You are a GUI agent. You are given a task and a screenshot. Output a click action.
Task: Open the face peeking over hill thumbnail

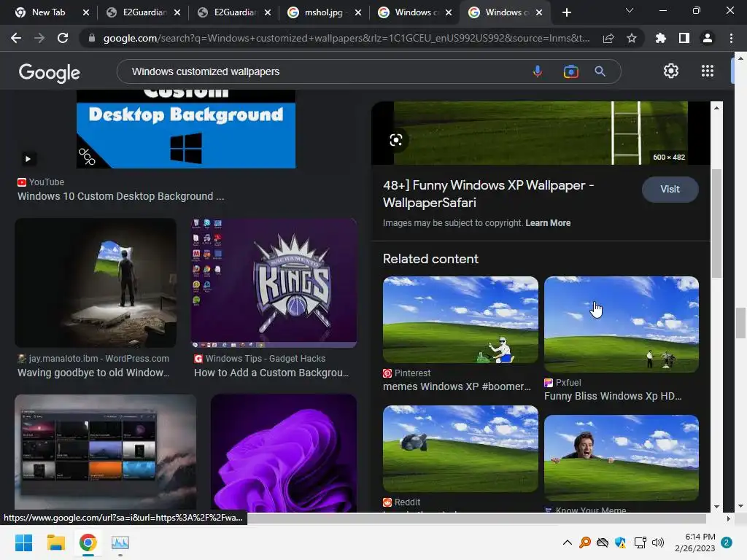coord(622,458)
